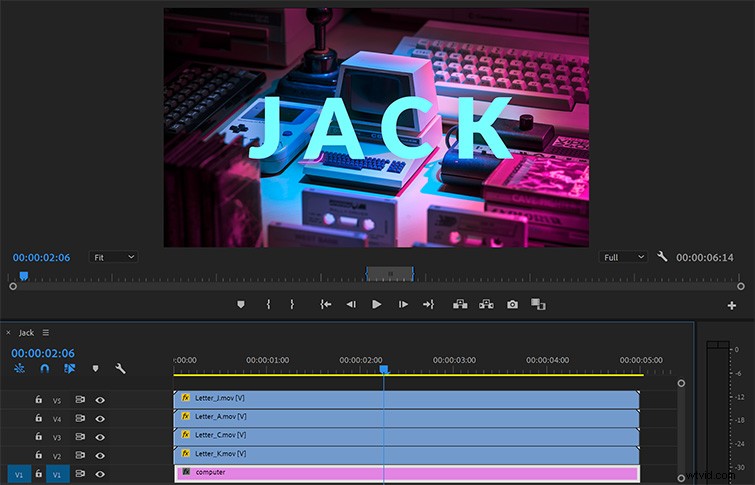
Task: Click the timeline vertical zoom top handle
Action: [x=681, y=383]
